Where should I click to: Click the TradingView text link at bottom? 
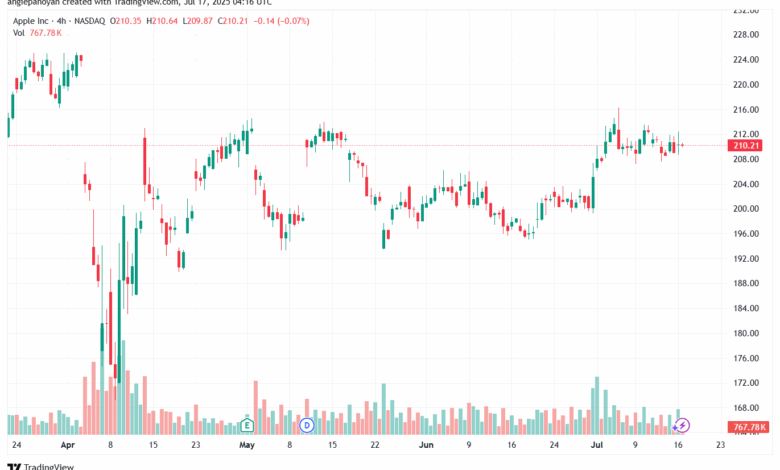(49, 467)
